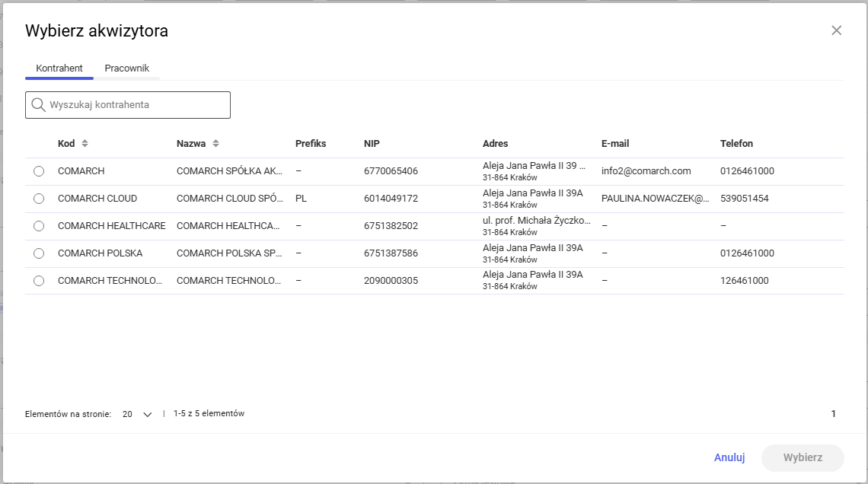Click NIP 2090000305
Viewport: 868px width, 484px height.
point(391,281)
